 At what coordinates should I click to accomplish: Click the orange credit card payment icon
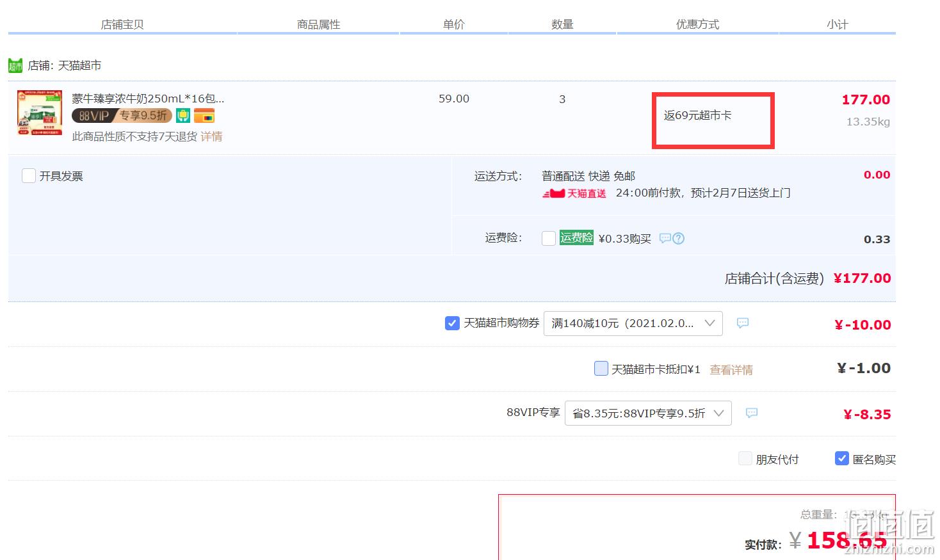click(204, 116)
